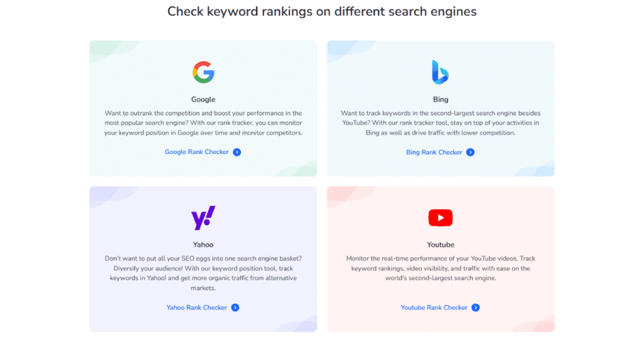Click the page heading about keyword rankings
The width and height of the screenshot is (644, 338).
pyautogui.click(x=322, y=11)
